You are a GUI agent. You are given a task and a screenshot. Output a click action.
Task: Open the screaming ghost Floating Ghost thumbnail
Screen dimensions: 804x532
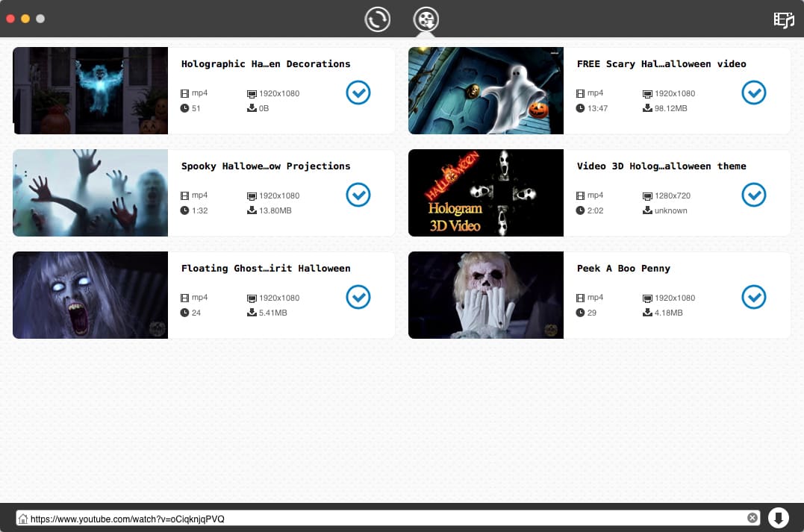pyautogui.click(x=90, y=295)
